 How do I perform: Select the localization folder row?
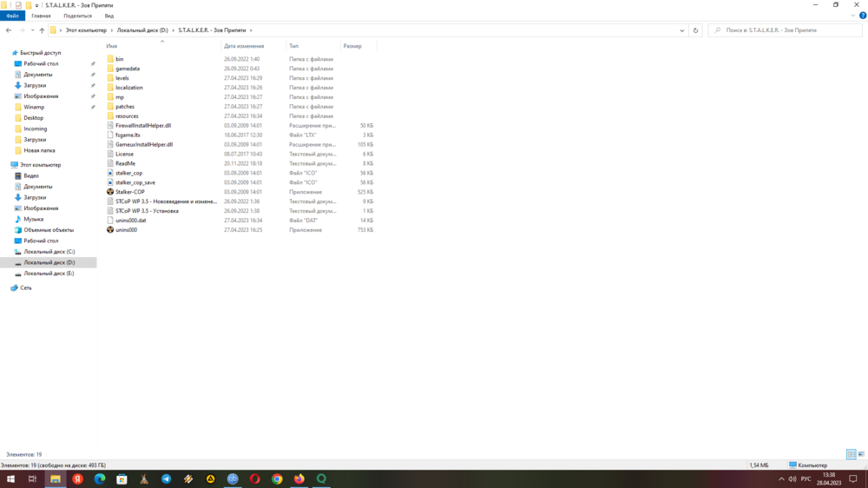240,88
